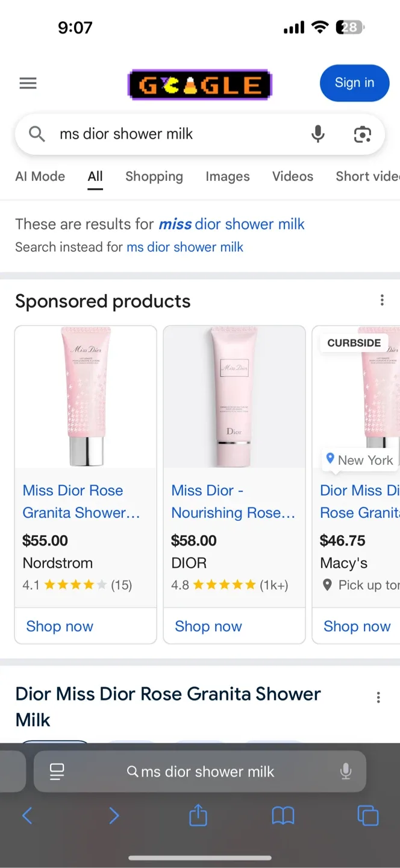Switch to AI Mode

point(40,176)
